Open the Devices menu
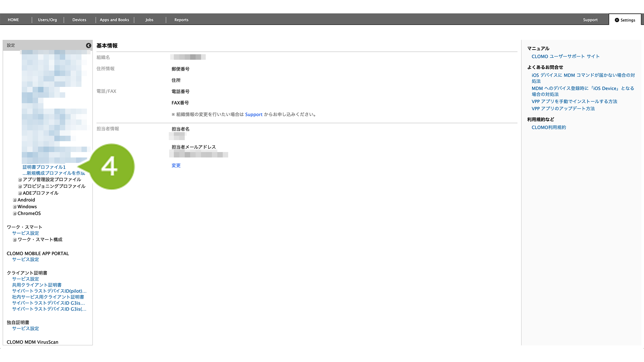 79,20
